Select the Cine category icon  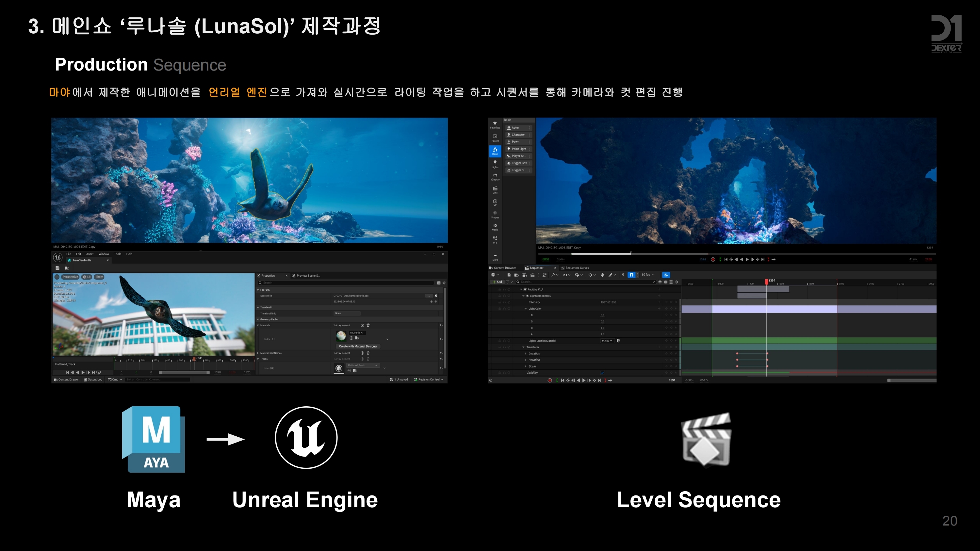pyautogui.click(x=495, y=189)
